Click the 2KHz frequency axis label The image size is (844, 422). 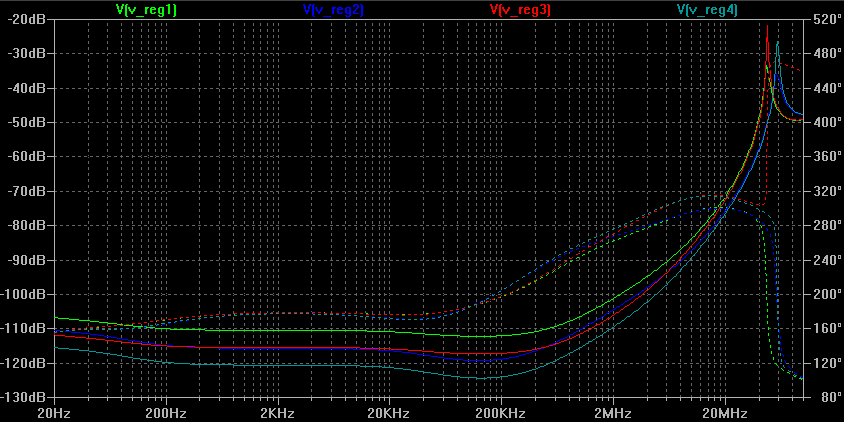point(278,413)
